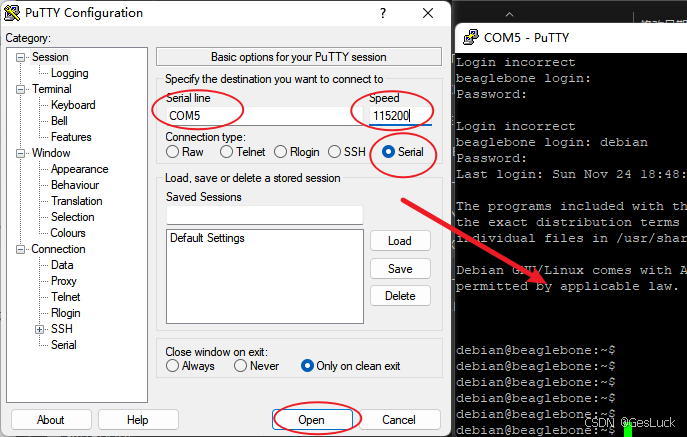Image resolution: width=687 pixels, height=437 pixels.
Task: Select the Rlogin connection type
Action: point(280,152)
